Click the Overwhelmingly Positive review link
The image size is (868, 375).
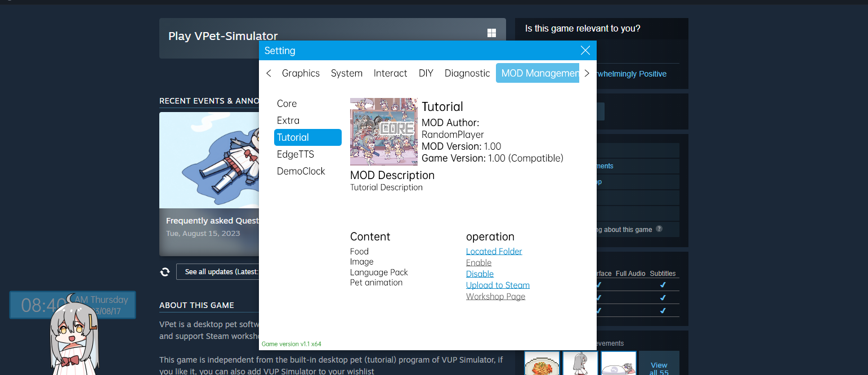pyautogui.click(x=632, y=74)
